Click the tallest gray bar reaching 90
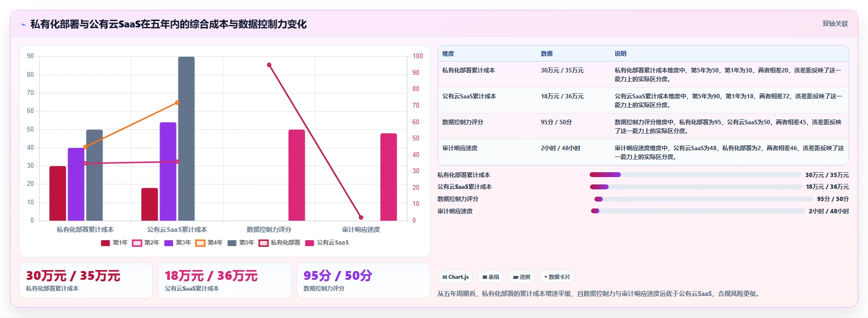Screen dimensions: 868x318 pos(186,138)
